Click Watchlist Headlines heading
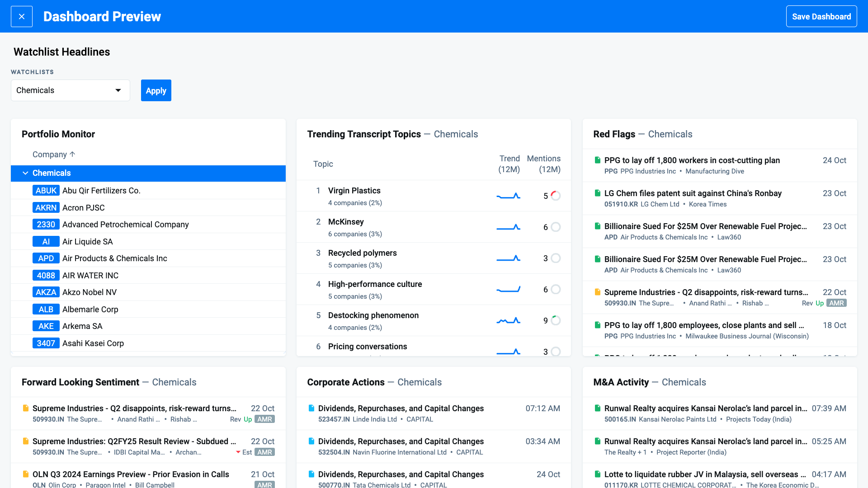868x488 pixels. tap(62, 52)
